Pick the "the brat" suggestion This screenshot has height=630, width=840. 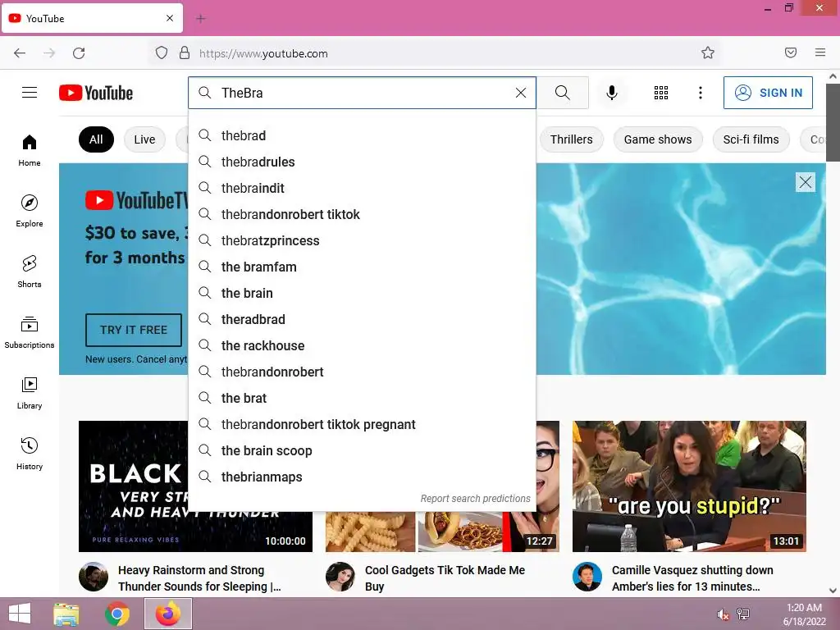362,398
